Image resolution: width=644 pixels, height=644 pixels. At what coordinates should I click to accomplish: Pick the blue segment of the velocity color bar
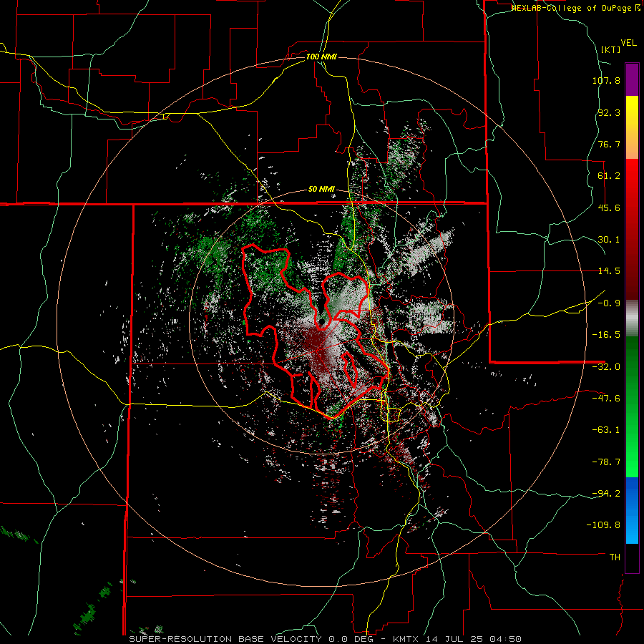[632, 510]
